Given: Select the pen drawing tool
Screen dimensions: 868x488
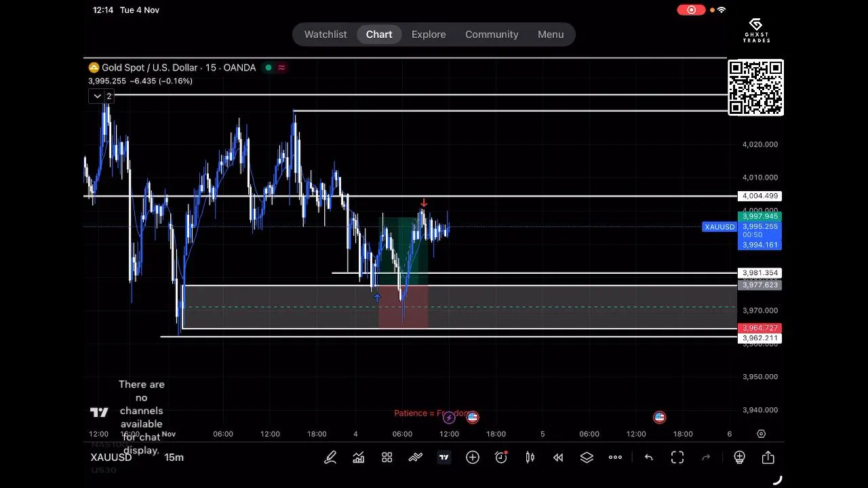Looking at the screenshot, I should [x=330, y=457].
